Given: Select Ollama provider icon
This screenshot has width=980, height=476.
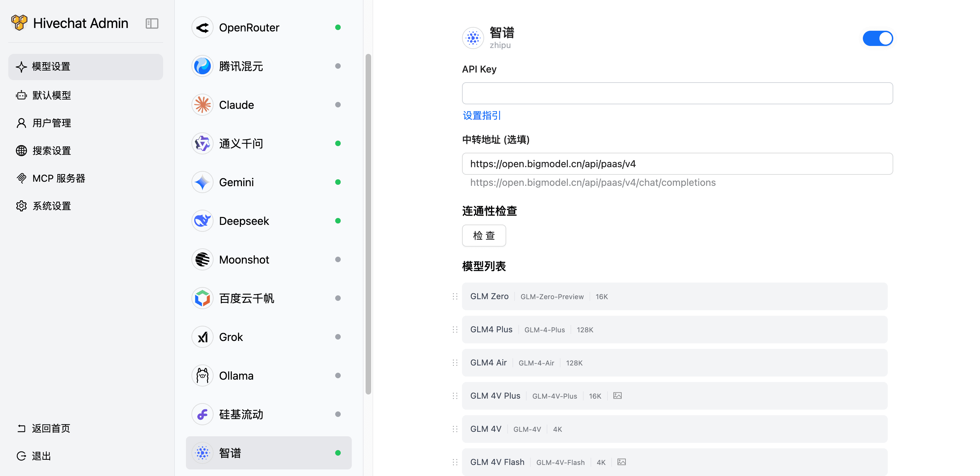Looking at the screenshot, I should pos(202,375).
